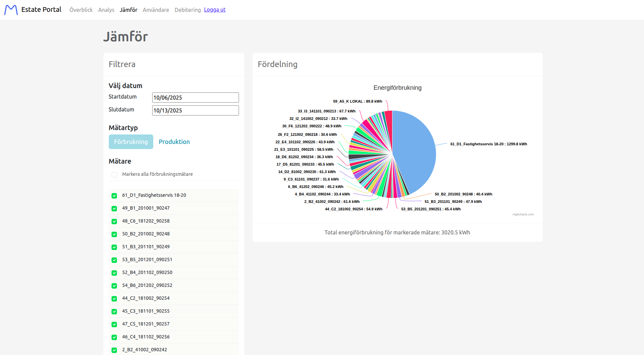Toggle meter 48_C6_181202_90258 checkbox
The height and width of the screenshot is (355, 644).
(x=114, y=221)
